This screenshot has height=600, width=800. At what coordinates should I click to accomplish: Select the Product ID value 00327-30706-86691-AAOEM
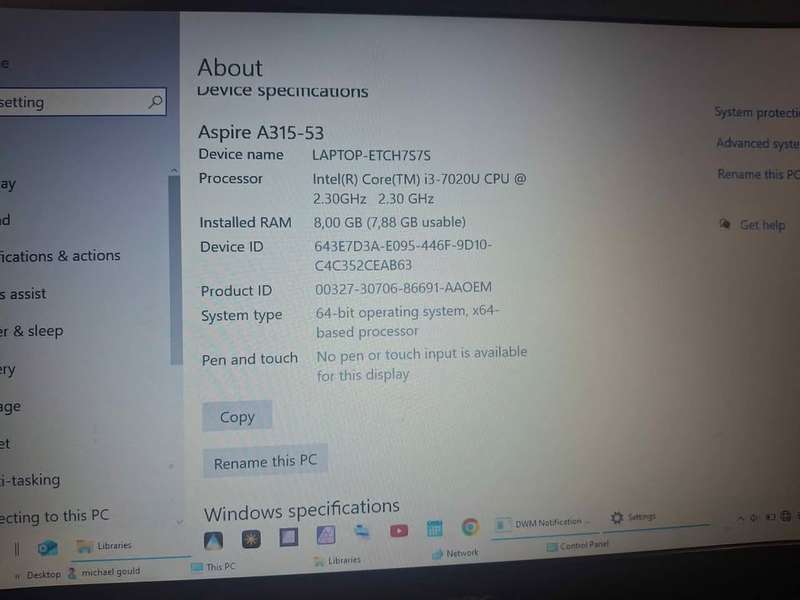point(403,288)
